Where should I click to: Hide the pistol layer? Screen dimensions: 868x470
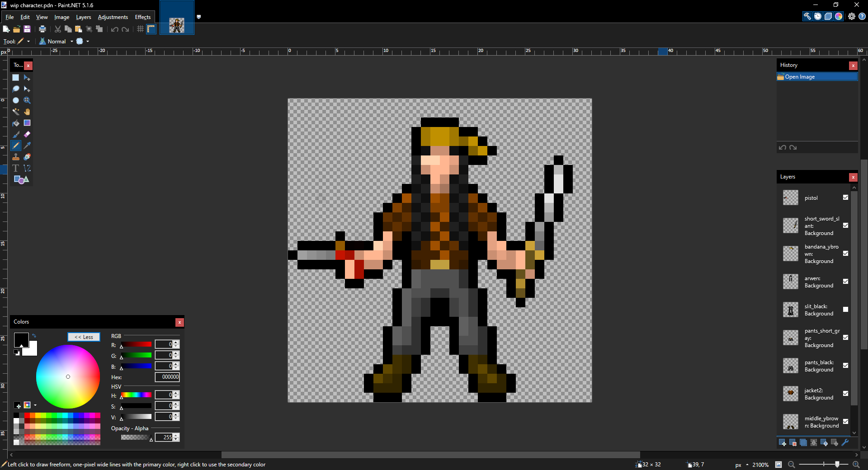pyautogui.click(x=845, y=197)
